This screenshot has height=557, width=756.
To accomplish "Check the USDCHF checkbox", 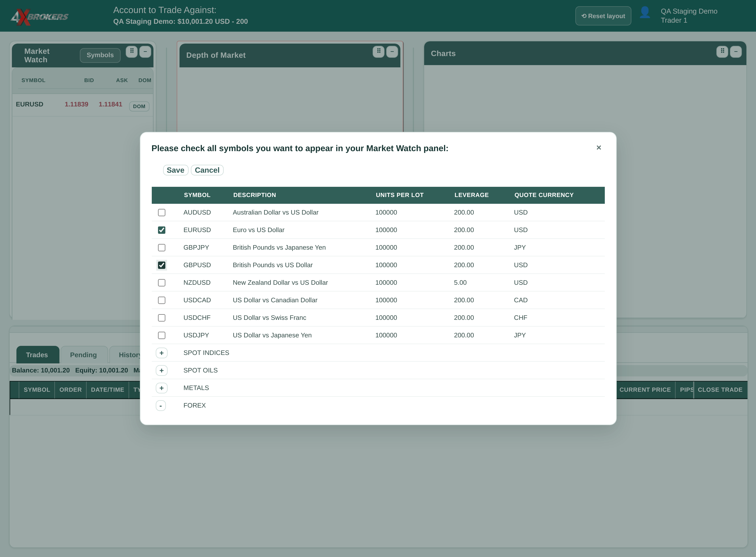I will click(162, 318).
